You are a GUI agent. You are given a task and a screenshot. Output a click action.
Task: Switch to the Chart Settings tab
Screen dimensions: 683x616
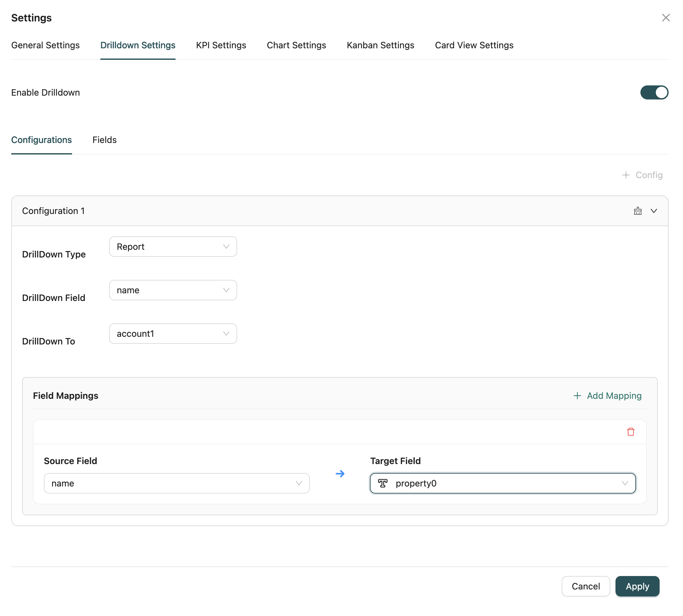pos(296,45)
